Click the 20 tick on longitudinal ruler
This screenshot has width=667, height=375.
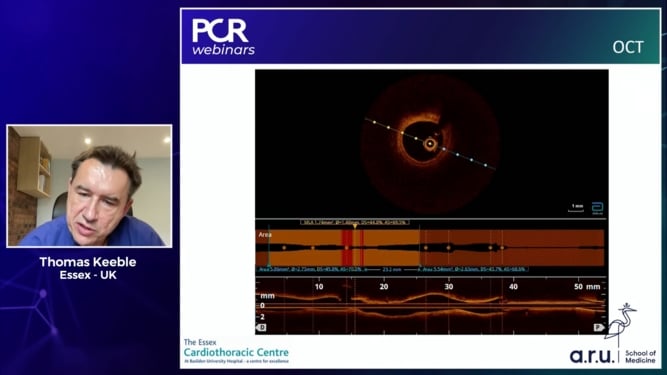pyautogui.click(x=384, y=287)
